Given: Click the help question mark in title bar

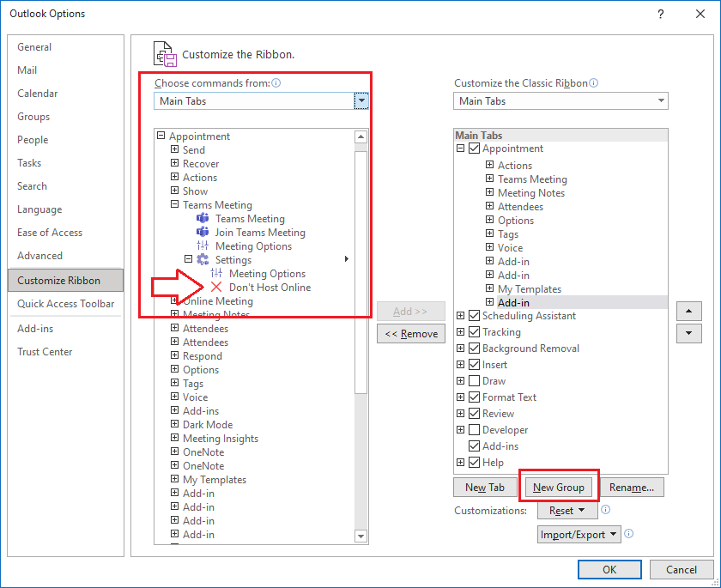Looking at the screenshot, I should [660, 14].
